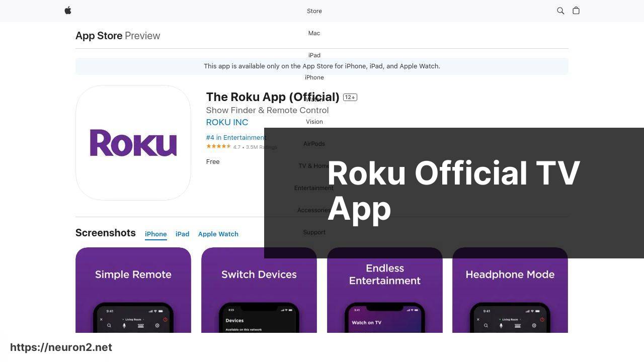Select the iPad screenshots tab
Image resolution: width=644 pixels, height=362 pixels.
(x=183, y=234)
